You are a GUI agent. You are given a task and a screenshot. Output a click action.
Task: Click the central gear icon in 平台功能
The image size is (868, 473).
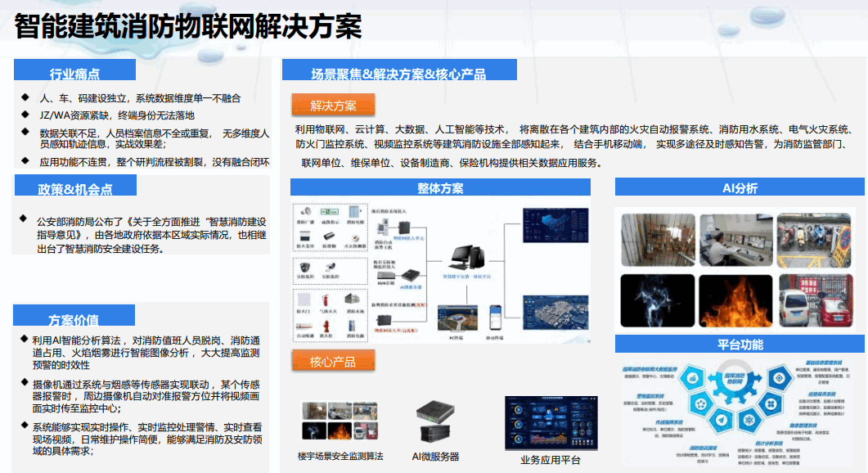pos(734,377)
